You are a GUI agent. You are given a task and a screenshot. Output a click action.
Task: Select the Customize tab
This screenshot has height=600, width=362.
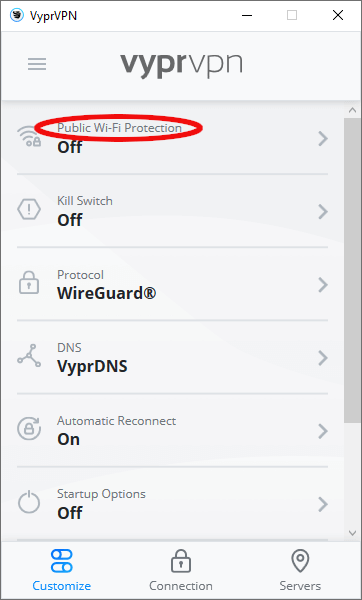(62, 571)
